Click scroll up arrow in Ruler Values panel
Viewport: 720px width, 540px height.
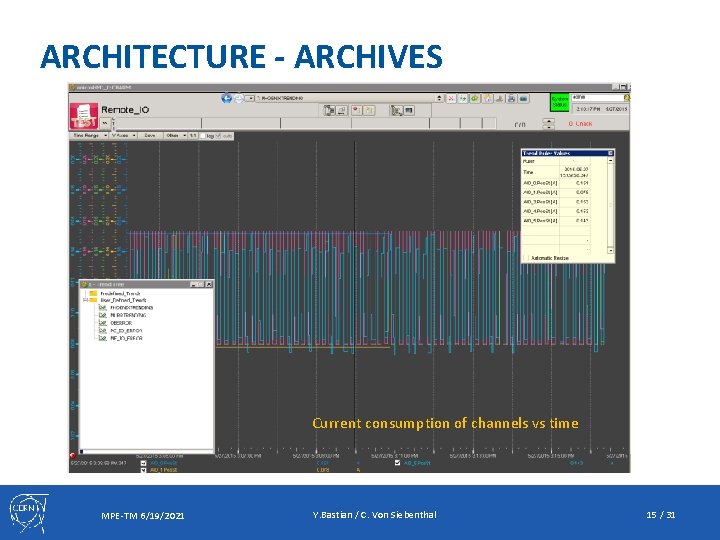click(610, 161)
